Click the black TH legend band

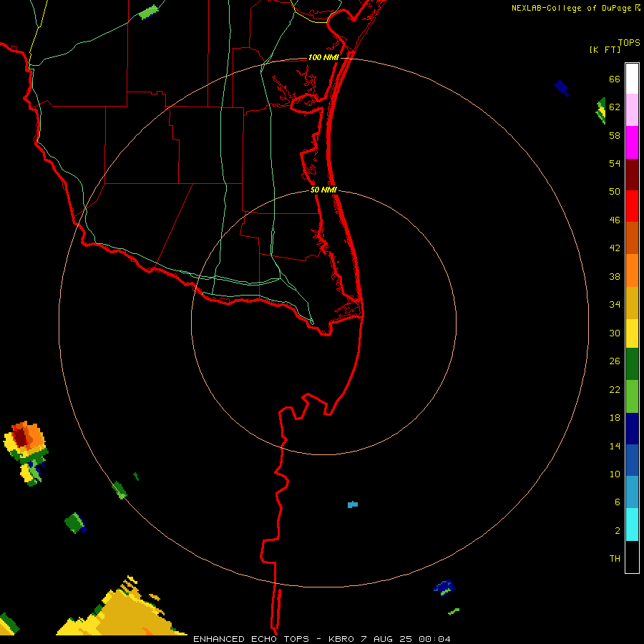point(632,557)
